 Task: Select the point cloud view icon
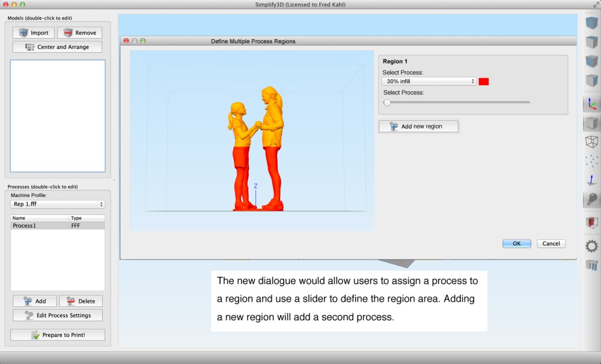pyautogui.click(x=592, y=161)
